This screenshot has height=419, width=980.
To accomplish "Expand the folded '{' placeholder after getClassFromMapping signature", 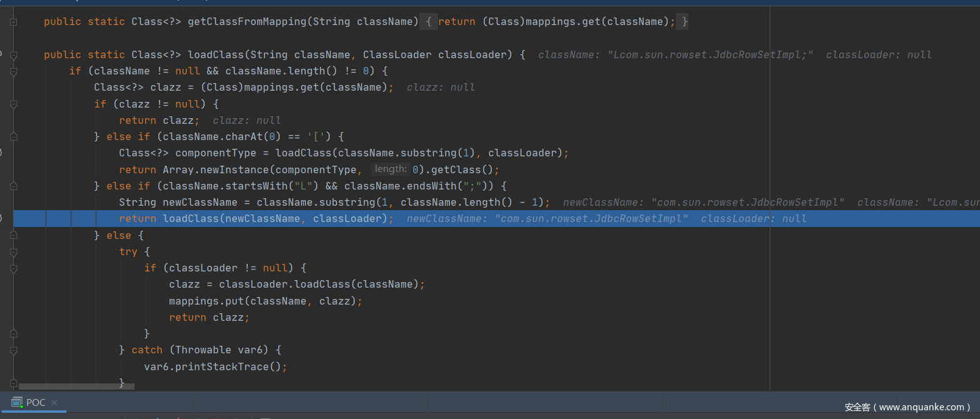I will point(429,22).
